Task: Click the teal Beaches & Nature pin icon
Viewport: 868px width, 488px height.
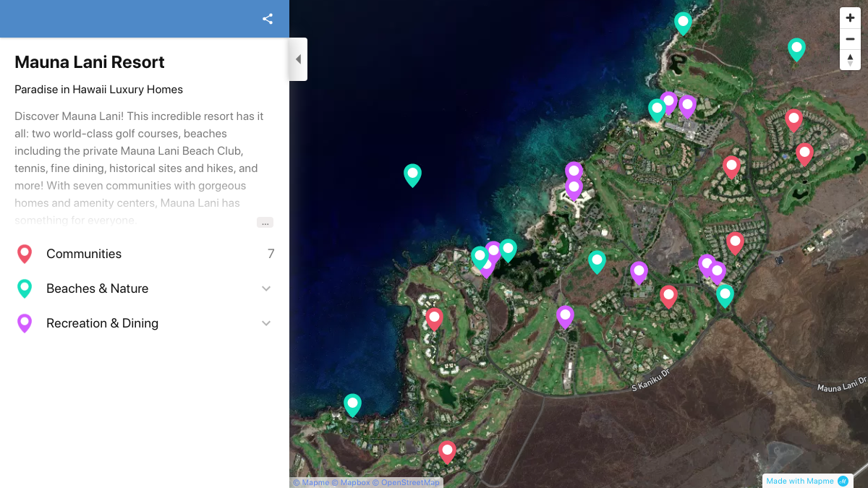Action: pyautogui.click(x=24, y=288)
